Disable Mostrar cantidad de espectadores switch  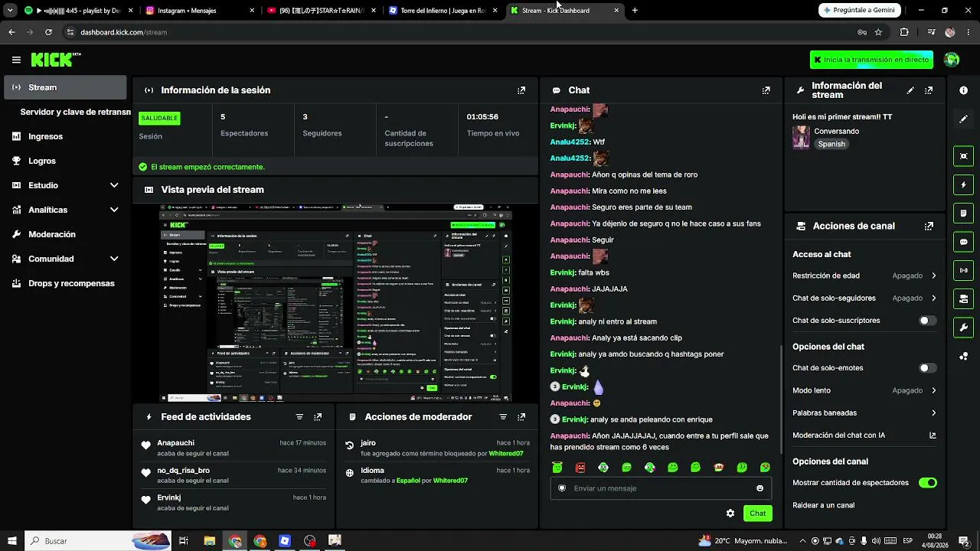pos(927,483)
